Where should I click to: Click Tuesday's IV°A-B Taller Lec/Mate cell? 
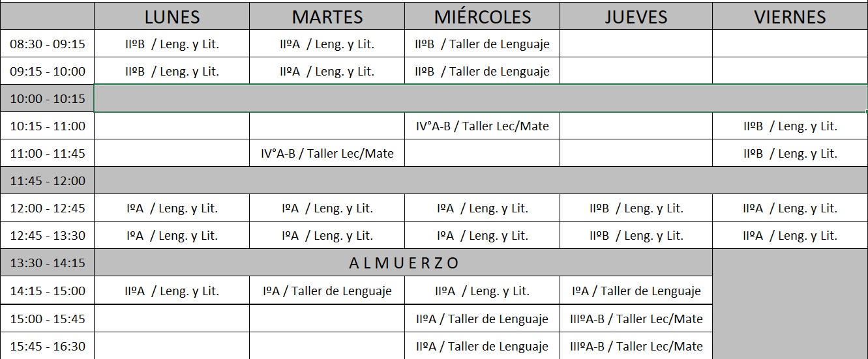[x=327, y=154]
